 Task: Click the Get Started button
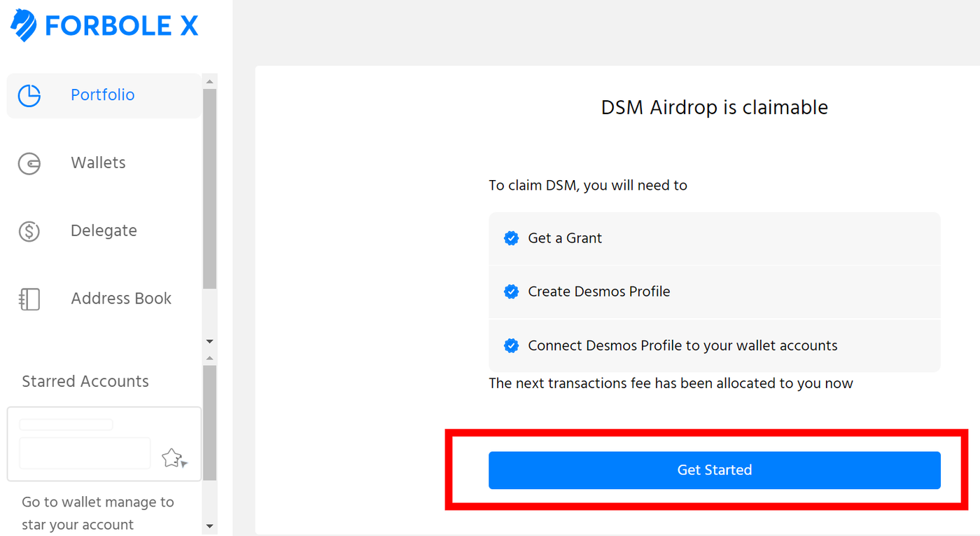pyautogui.click(x=714, y=470)
